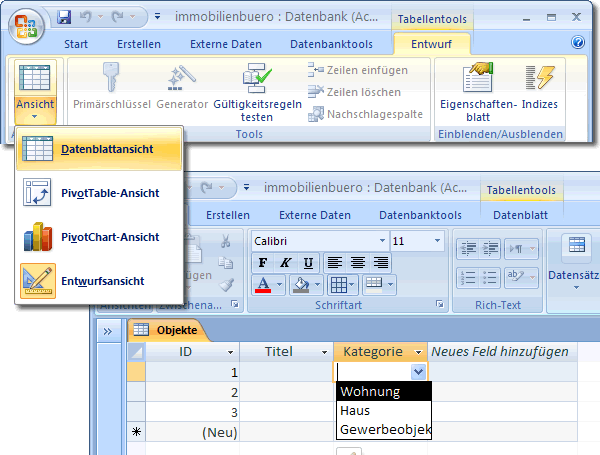
Task: Run Gültigkeitsregeln testen
Action: coord(257,93)
